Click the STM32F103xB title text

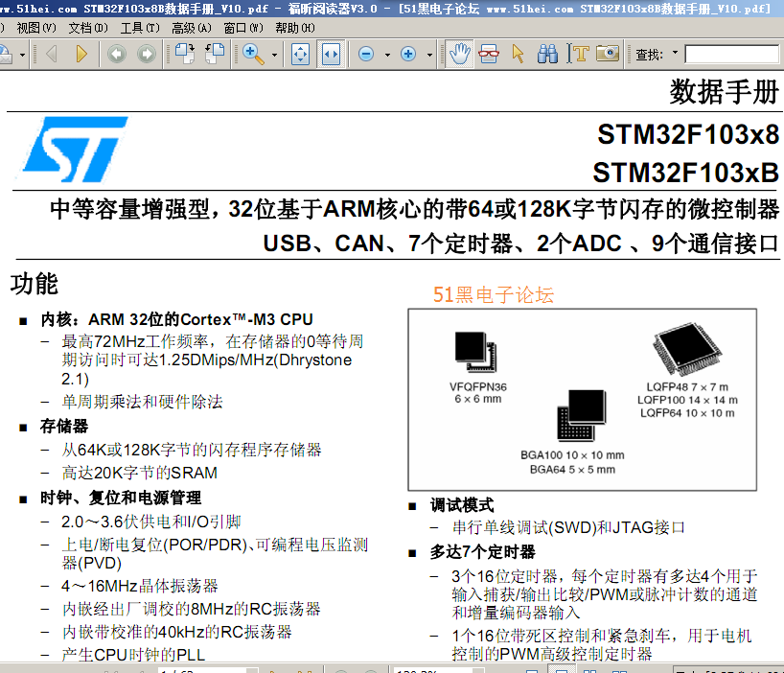pos(685,173)
